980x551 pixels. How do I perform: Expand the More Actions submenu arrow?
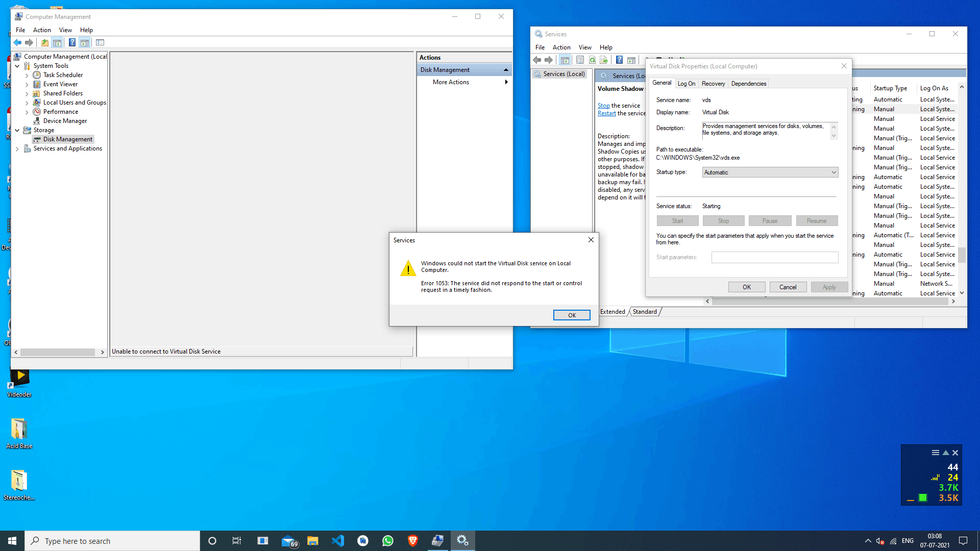point(506,82)
